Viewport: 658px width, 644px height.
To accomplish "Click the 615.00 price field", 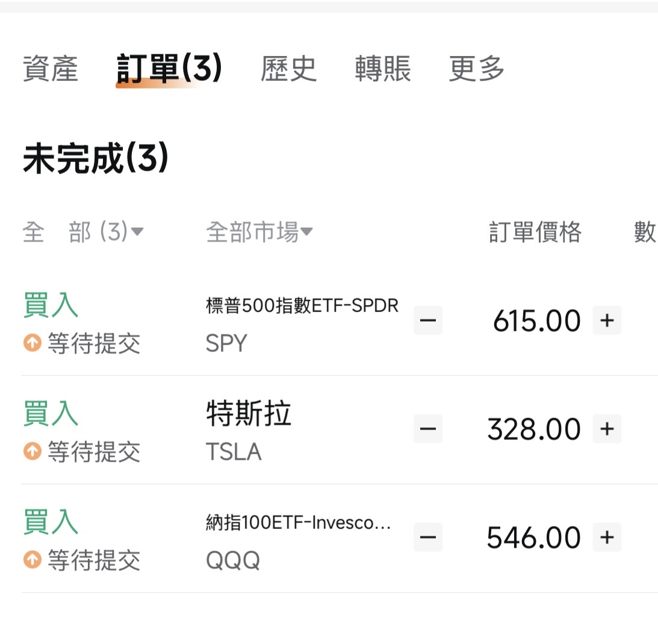I will 536,320.
